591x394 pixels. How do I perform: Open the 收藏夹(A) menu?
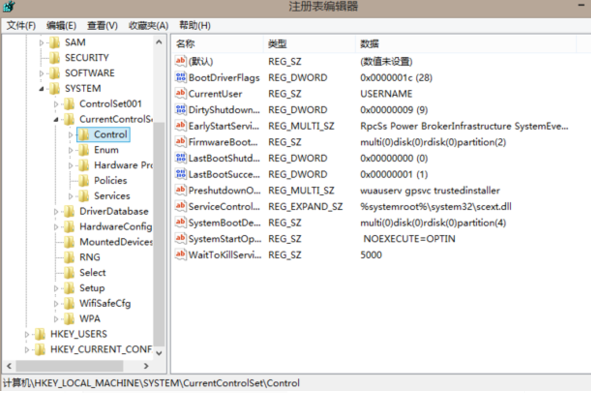pos(149,26)
